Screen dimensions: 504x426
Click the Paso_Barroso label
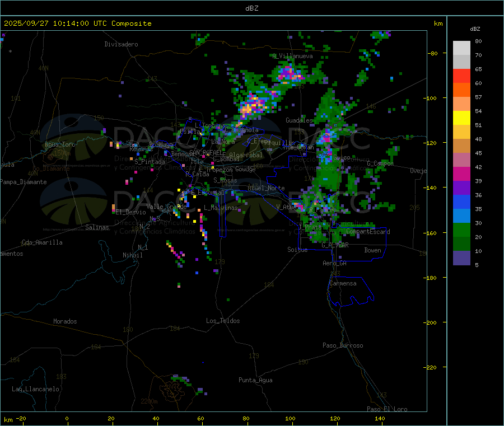point(343,345)
